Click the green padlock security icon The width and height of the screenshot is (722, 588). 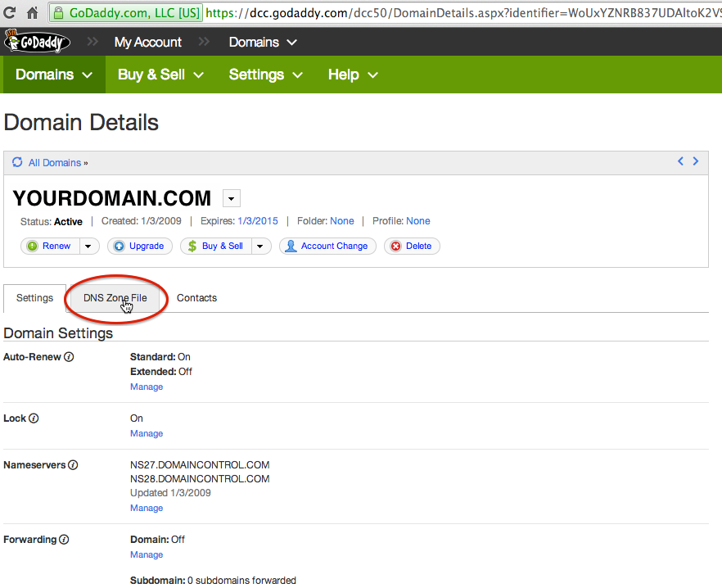tap(58, 13)
